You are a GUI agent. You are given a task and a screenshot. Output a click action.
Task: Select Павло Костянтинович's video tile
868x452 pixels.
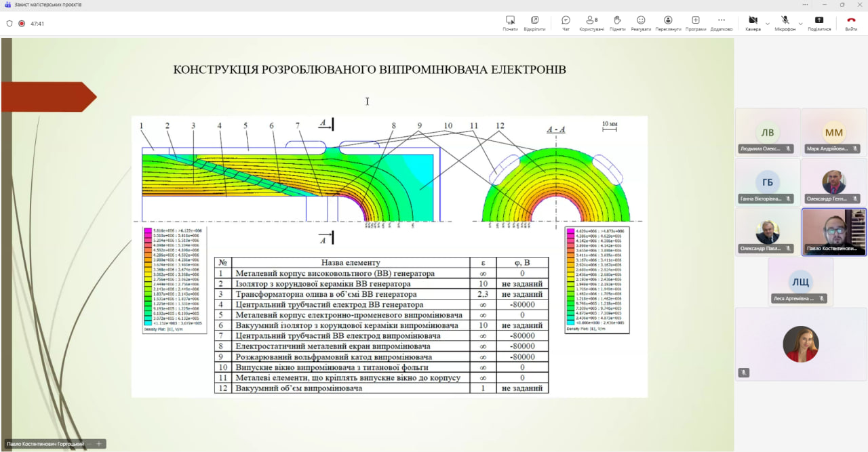click(833, 231)
